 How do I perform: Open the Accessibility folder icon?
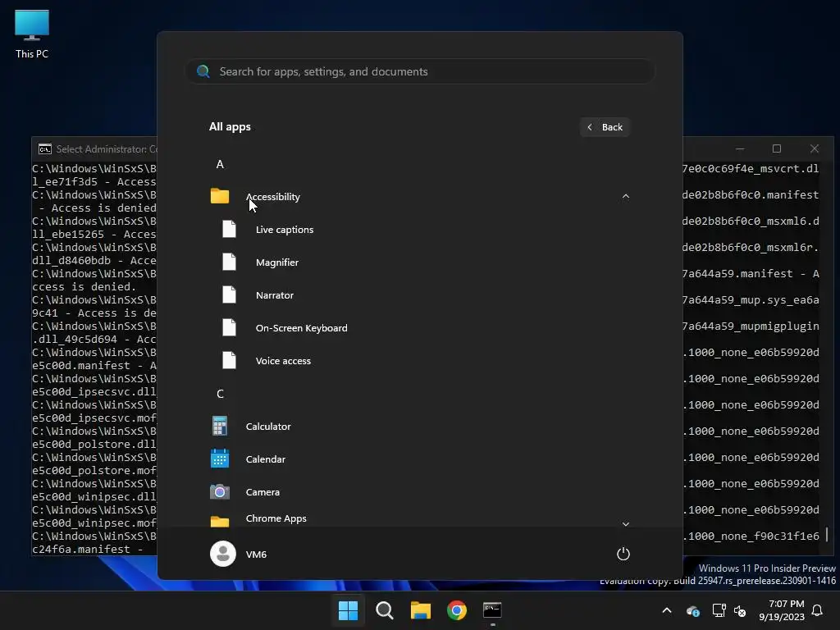tap(220, 196)
